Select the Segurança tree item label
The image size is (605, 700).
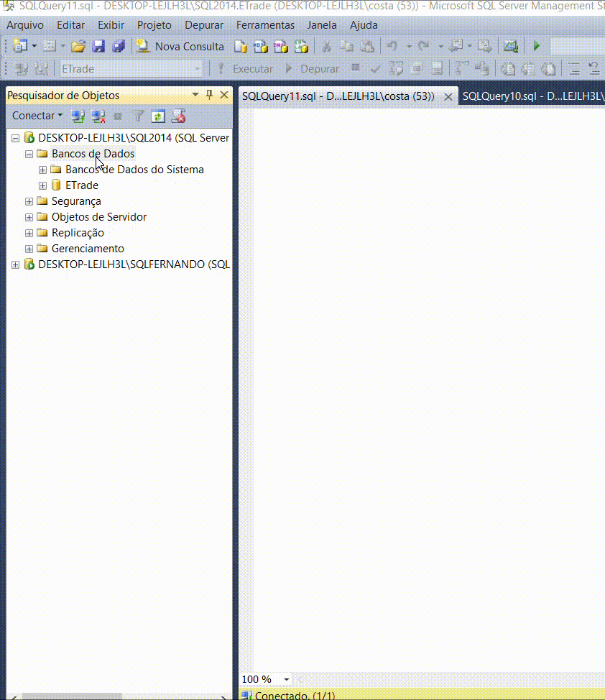pos(76,201)
